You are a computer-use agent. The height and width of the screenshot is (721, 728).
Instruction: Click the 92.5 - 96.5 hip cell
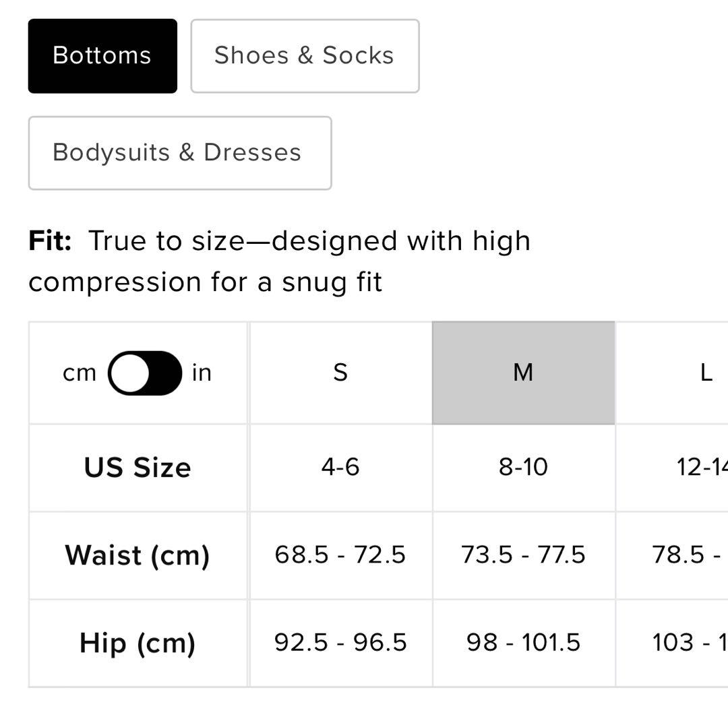[340, 642]
